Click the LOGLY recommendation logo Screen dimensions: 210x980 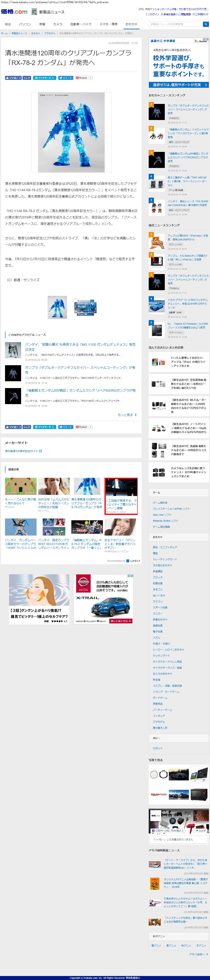[133, 561]
